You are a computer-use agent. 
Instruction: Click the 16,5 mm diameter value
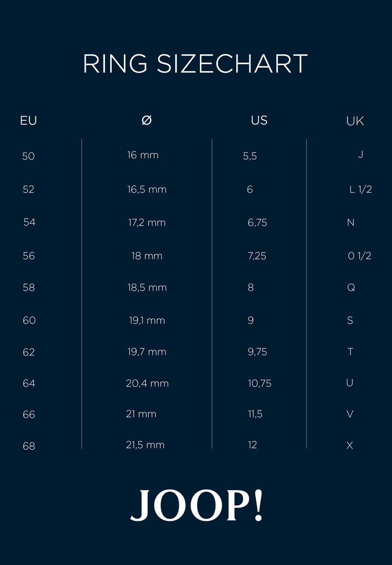(x=147, y=189)
